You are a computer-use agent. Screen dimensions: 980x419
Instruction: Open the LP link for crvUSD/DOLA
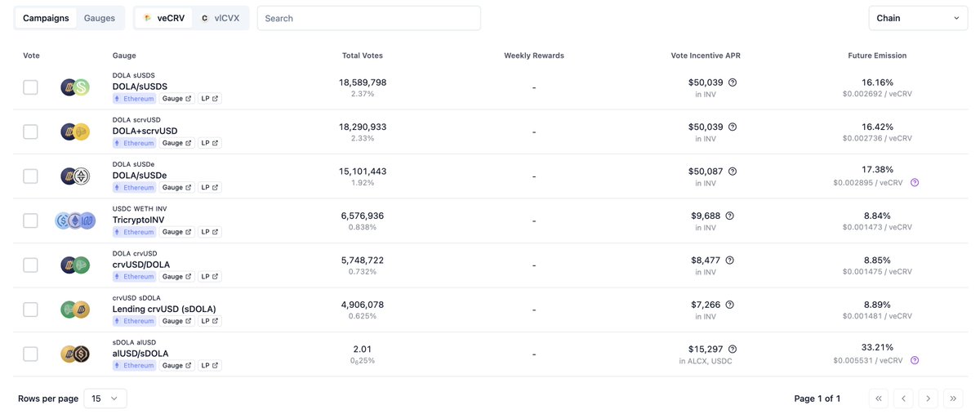[x=210, y=277]
